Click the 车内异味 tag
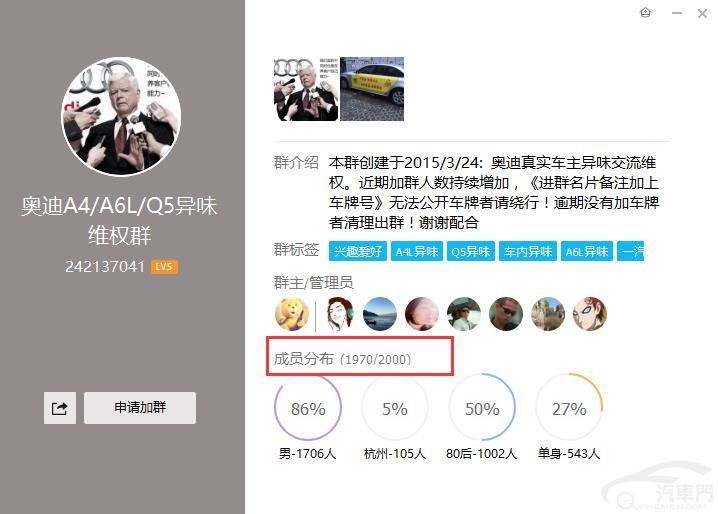Screen dimensions: 718x514 pyautogui.click(x=528, y=252)
